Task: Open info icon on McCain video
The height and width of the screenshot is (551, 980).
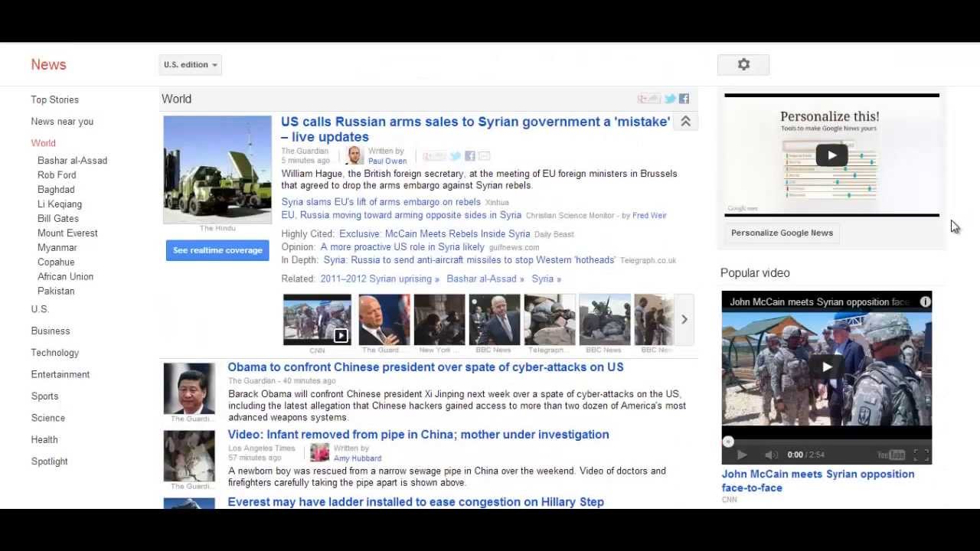Action: click(x=925, y=302)
